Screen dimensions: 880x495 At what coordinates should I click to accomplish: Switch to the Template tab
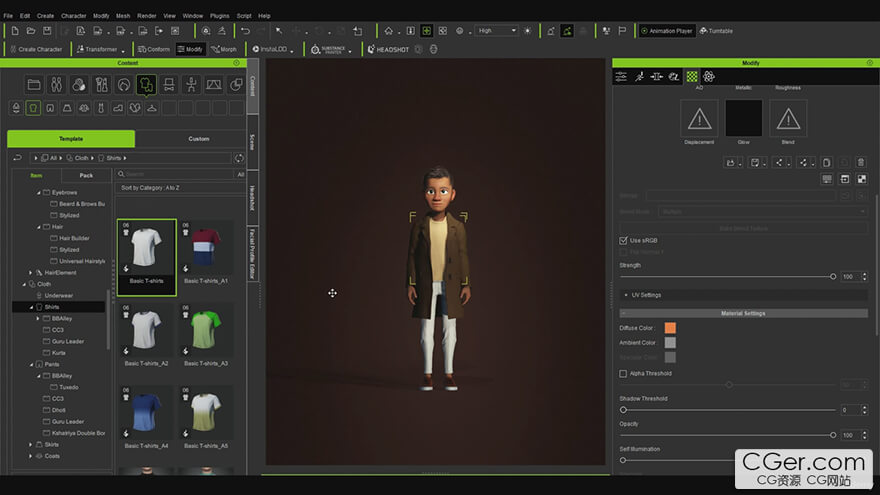tap(71, 139)
